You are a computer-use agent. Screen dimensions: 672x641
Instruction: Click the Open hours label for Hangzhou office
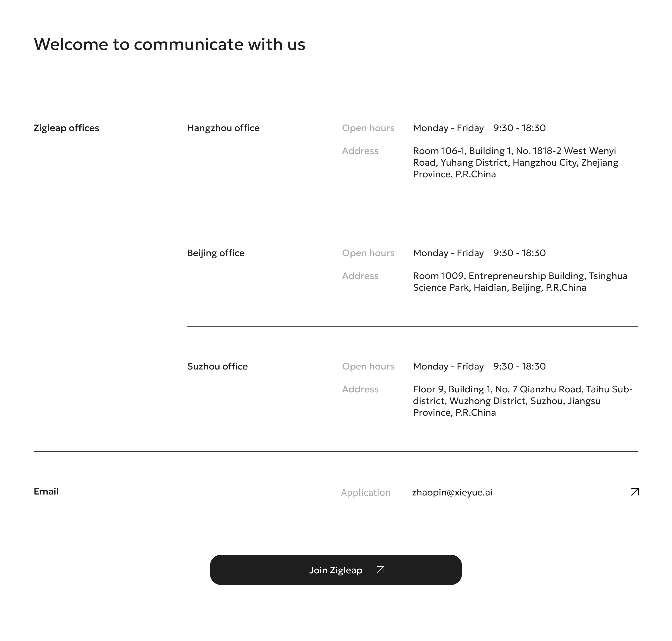coord(368,128)
